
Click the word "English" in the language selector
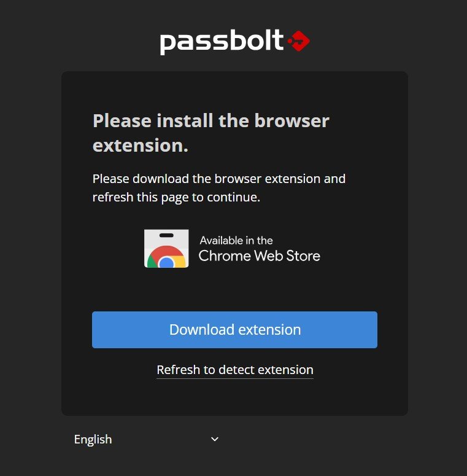coord(93,439)
